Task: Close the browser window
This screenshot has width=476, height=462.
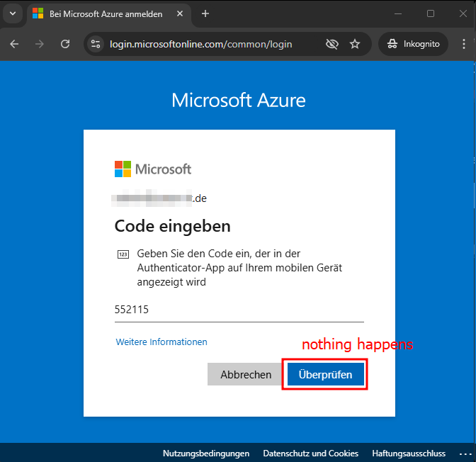Action: pos(463,13)
